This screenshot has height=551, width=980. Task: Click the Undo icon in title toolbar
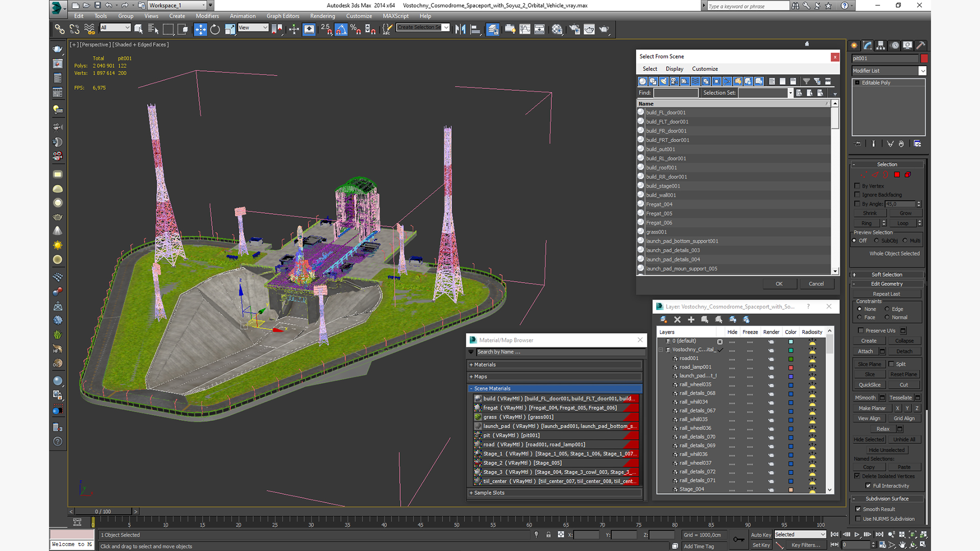[x=109, y=5]
